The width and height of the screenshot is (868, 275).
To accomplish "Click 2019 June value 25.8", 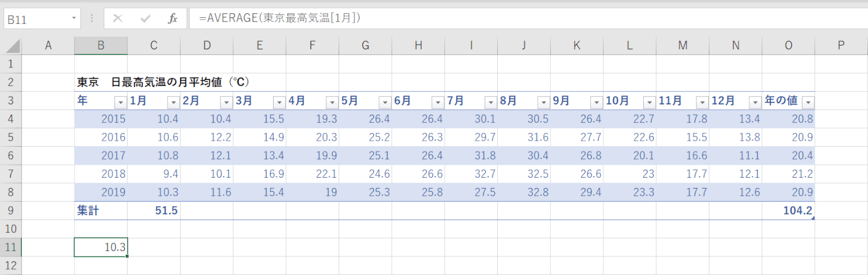I will click(418, 192).
